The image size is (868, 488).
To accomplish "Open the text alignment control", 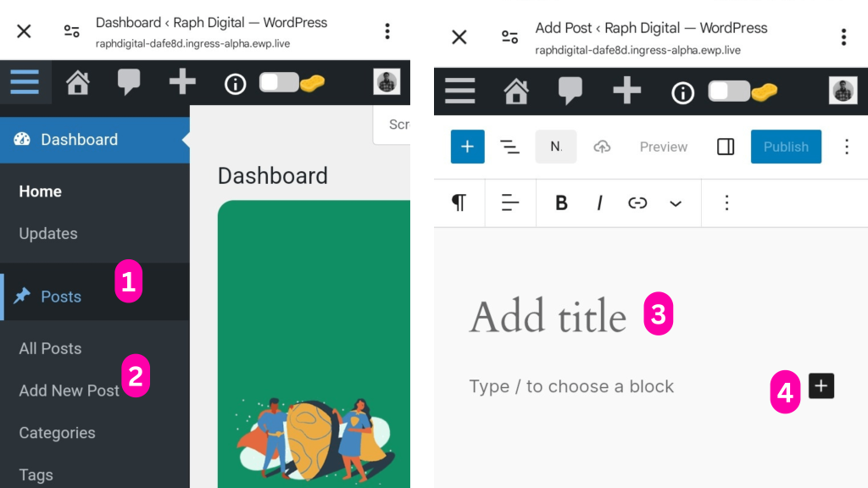I will pos(509,203).
